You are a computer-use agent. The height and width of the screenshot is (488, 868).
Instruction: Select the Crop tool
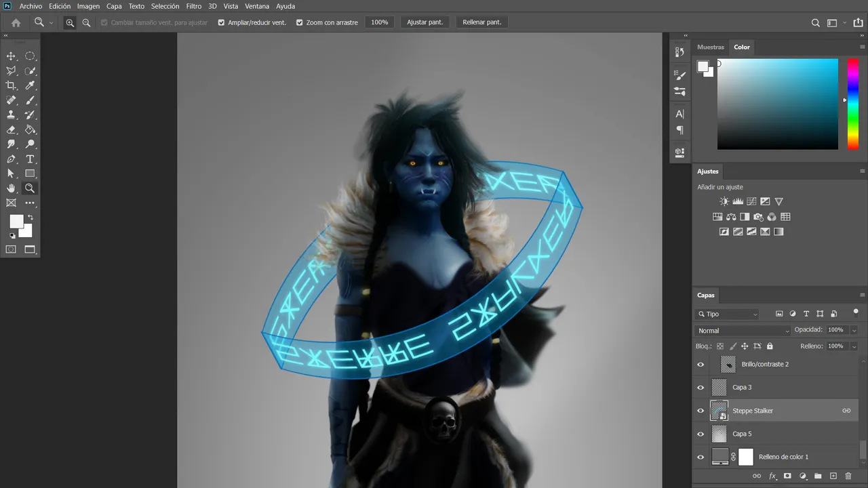pyautogui.click(x=11, y=85)
